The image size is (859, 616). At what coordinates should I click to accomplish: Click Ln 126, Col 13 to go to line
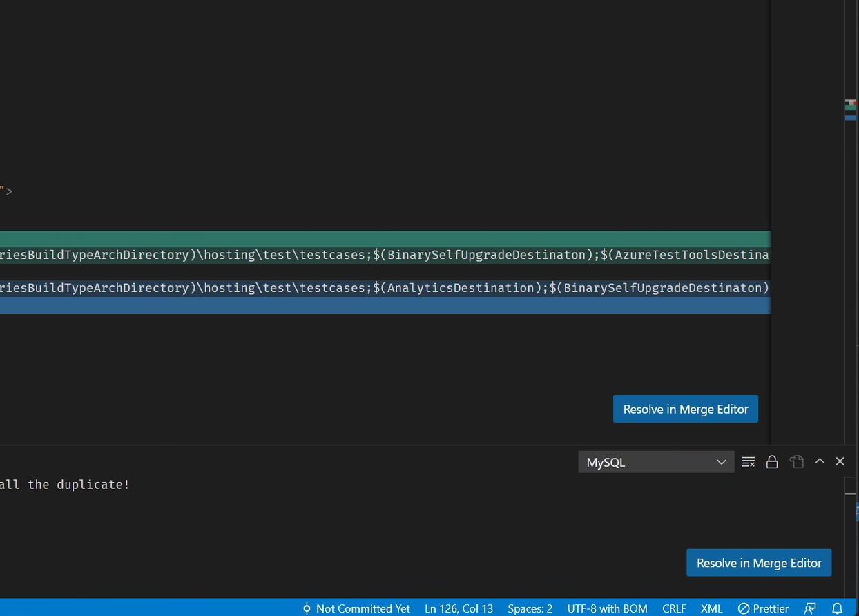coord(459,608)
